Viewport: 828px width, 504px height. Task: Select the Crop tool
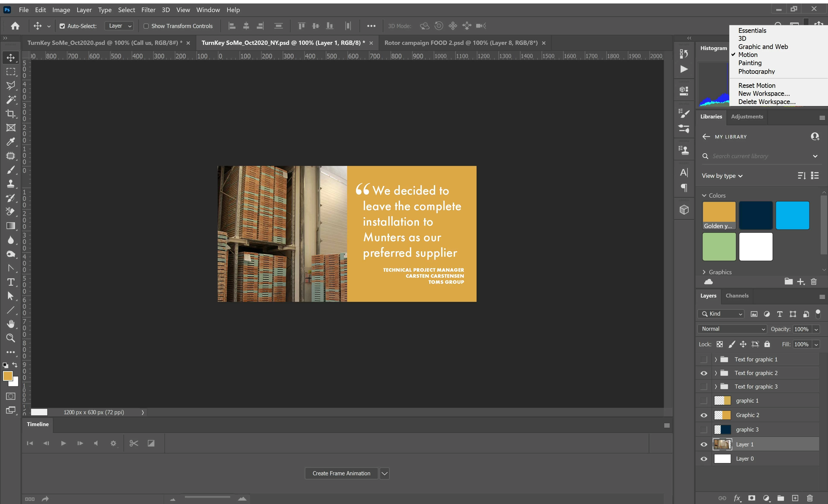coord(11,114)
